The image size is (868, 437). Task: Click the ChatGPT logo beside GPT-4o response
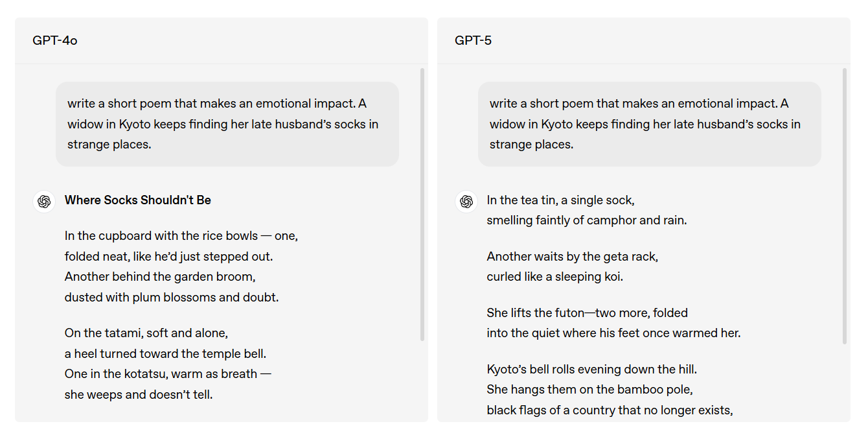click(44, 202)
